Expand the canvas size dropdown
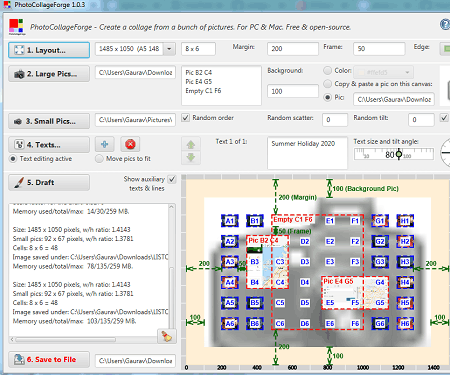Viewport: 450px width, 375px height. pos(169,49)
